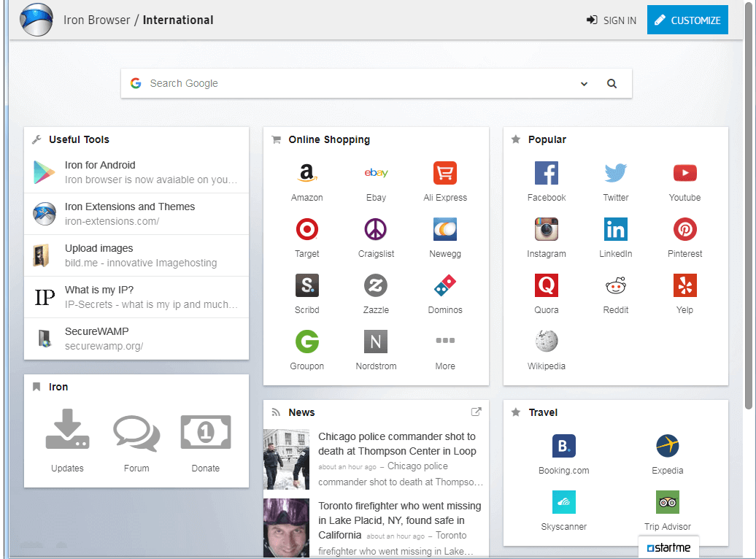Click the SIGN IN button
Viewport: 756px width, 559px height.
(x=612, y=20)
